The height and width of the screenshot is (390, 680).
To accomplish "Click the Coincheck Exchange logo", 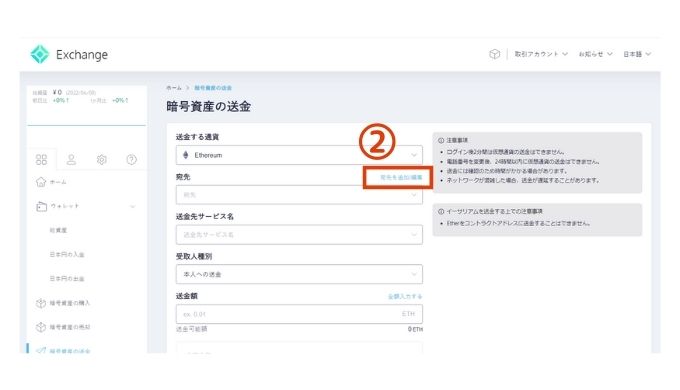I will pyautogui.click(x=69, y=55).
